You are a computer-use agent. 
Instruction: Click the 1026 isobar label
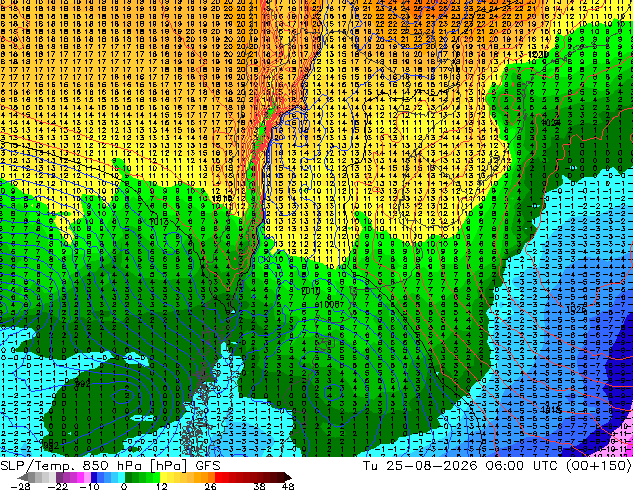coord(576,310)
